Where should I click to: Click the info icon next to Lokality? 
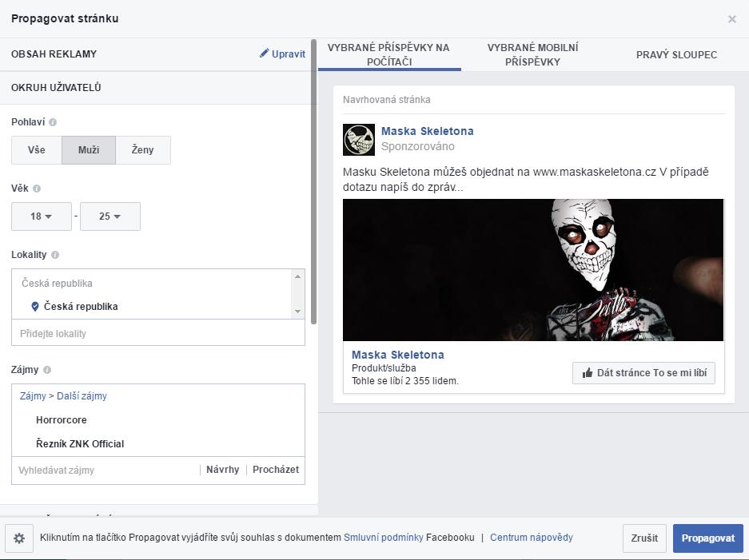(55, 255)
